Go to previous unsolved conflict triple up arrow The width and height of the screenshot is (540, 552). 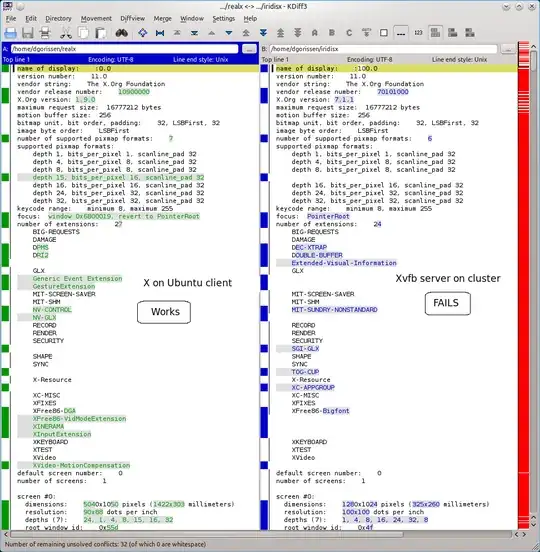click(x=280, y=33)
